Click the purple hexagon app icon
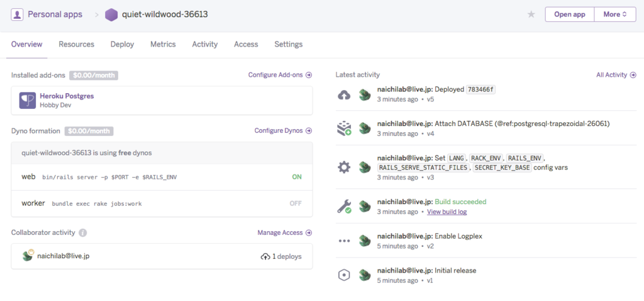 (111, 15)
